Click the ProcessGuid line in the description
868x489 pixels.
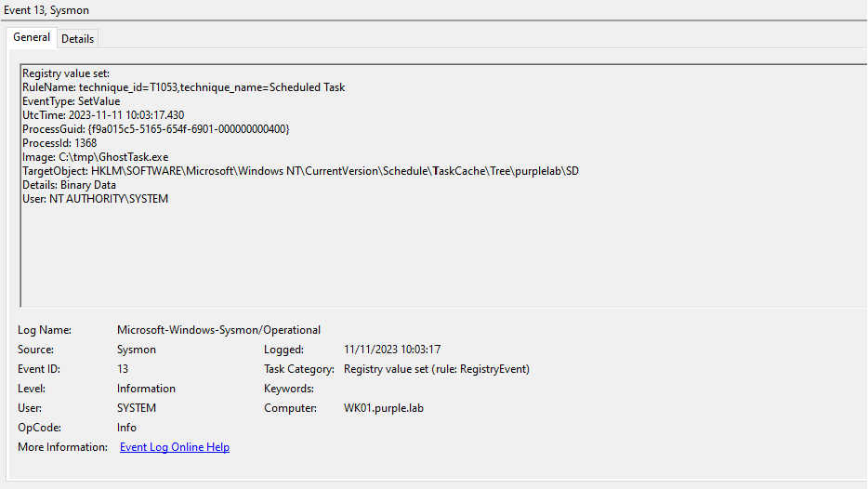(x=156, y=129)
